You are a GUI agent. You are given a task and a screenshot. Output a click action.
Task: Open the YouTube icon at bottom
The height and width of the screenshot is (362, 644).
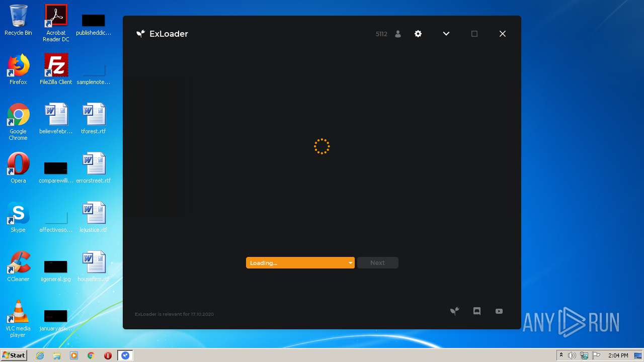coord(499,311)
